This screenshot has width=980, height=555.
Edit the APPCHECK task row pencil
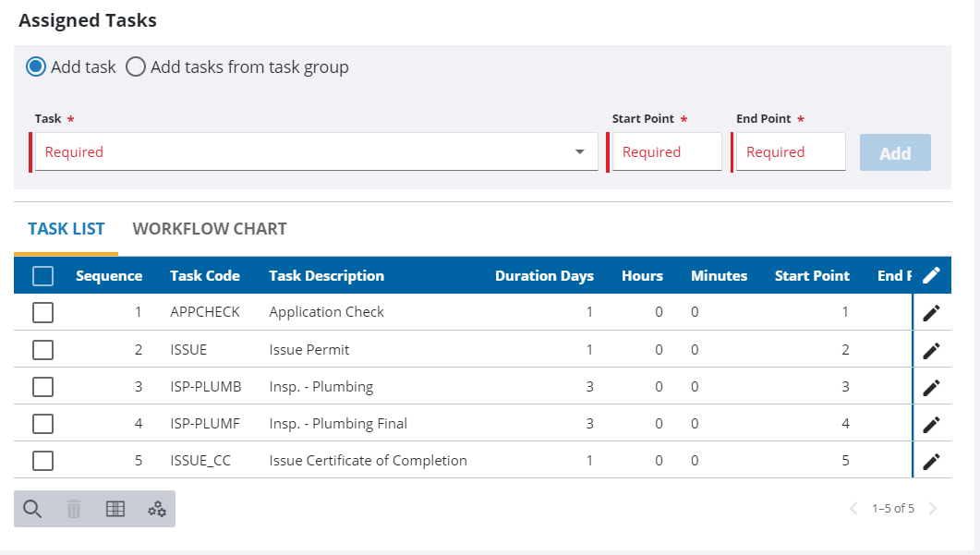(931, 312)
